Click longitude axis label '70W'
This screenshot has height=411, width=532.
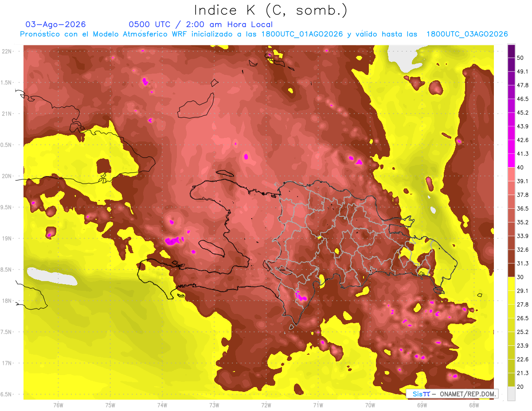[x=370, y=405]
